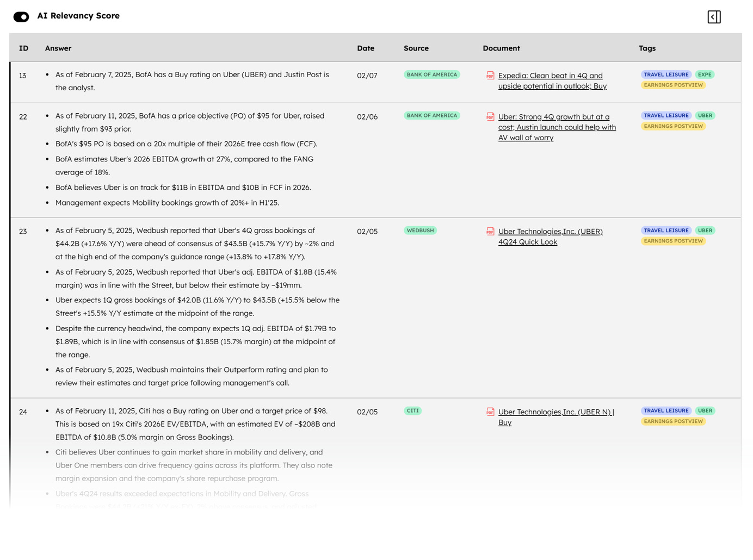Click Travel Leisure tag in row 22
753x560 pixels.
666,115
